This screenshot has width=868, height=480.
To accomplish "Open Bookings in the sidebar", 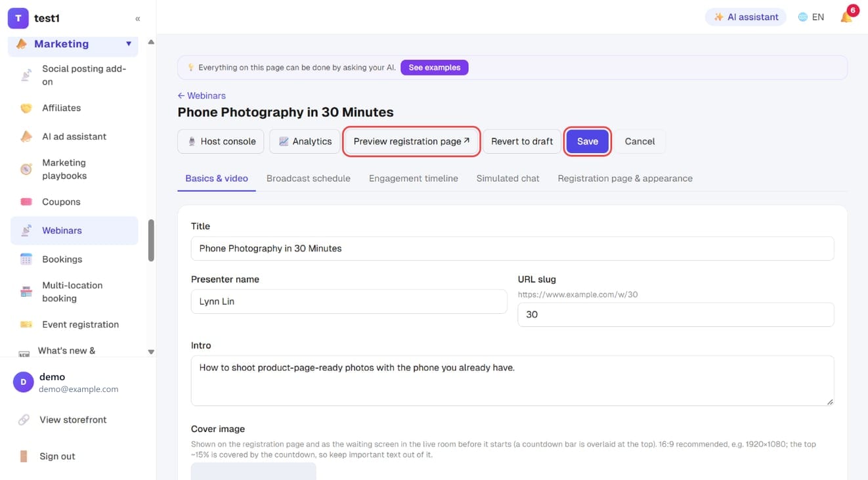I will [x=74, y=259].
